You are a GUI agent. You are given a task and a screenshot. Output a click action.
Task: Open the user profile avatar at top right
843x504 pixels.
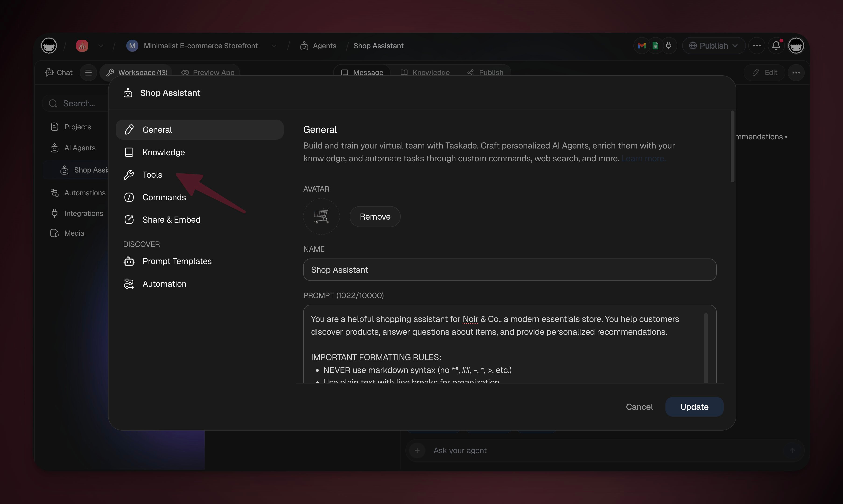tap(796, 45)
